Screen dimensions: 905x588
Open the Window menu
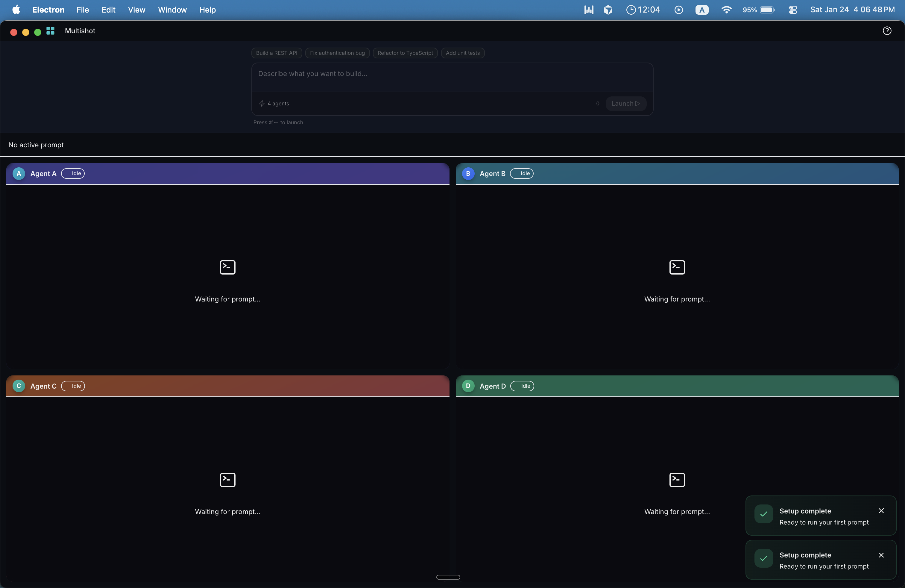[x=172, y=10]
